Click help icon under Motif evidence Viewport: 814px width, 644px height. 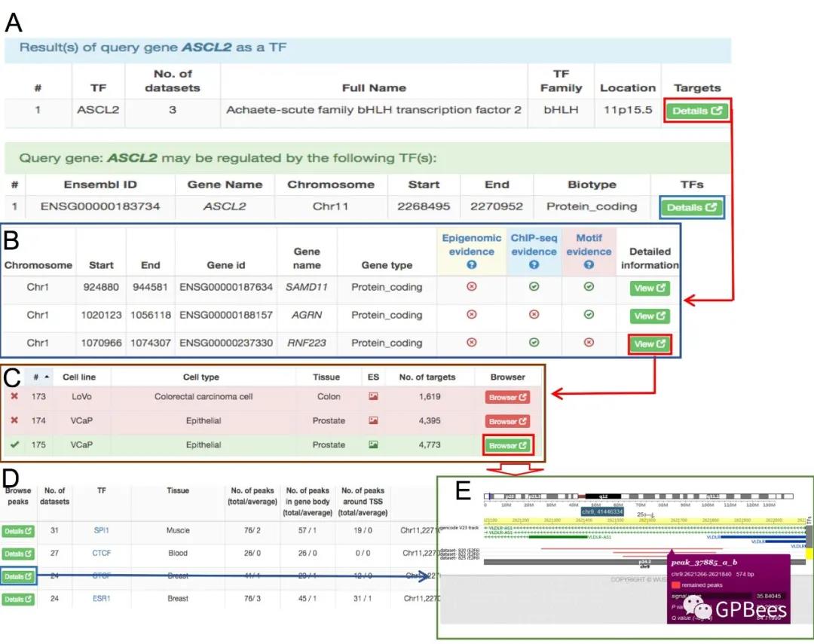pos(589,264)
